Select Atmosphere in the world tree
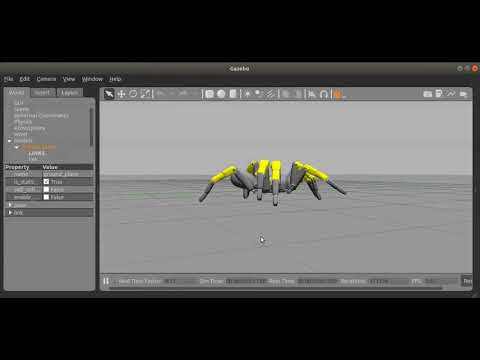Screen dimensions: 480x360 (x=30, y=128)
